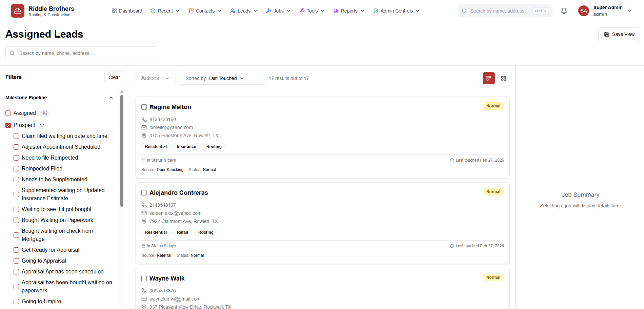The height and width of the screenshot is (309, 644).
Task: Open the Admin Controls menu
Action: pyautogui.click(x=396, y=11)
